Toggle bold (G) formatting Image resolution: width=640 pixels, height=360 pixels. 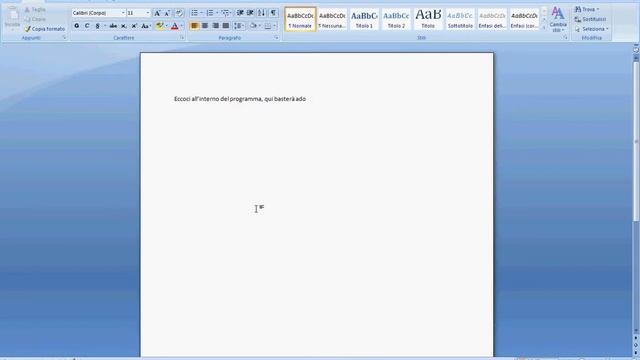pyautogui.click(x=77, y=26)
